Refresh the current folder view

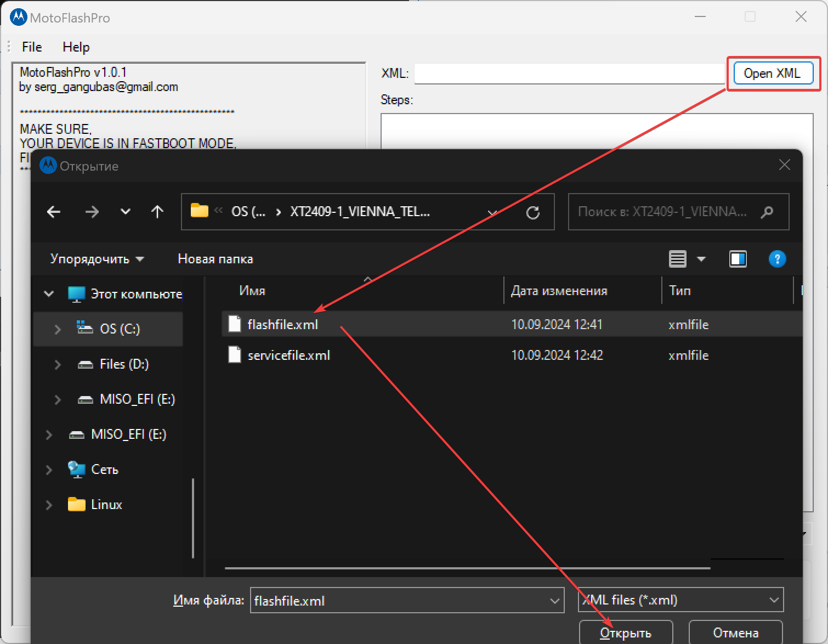[532, 212]
